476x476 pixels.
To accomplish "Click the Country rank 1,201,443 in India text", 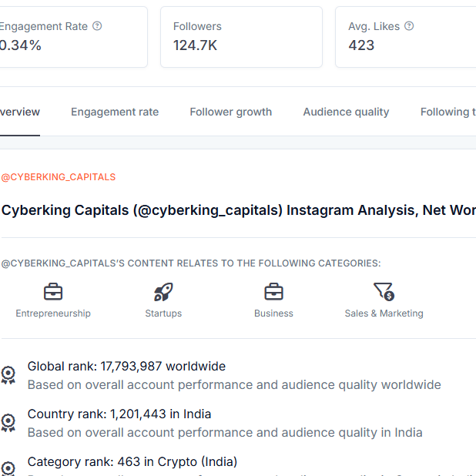I will point(119,414).
